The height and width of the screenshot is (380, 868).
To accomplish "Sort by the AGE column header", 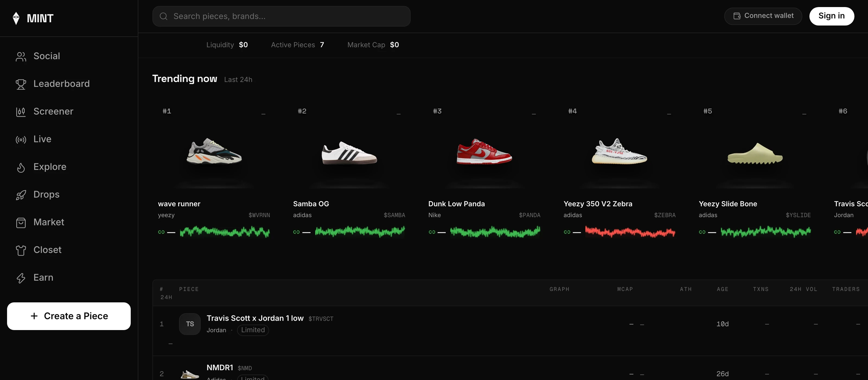I will [x=722, y=289].
